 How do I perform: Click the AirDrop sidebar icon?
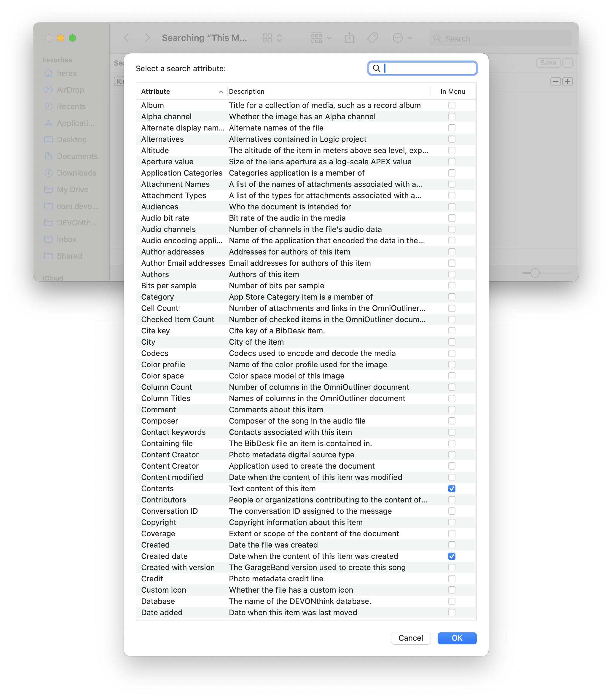coord(49,90)
